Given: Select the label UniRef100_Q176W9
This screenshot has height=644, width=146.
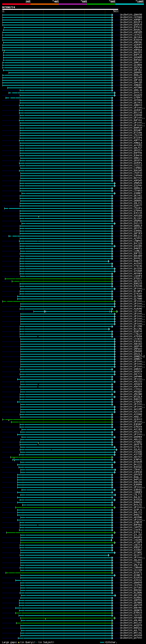Looking at the screenshot, I should [131, 296].
